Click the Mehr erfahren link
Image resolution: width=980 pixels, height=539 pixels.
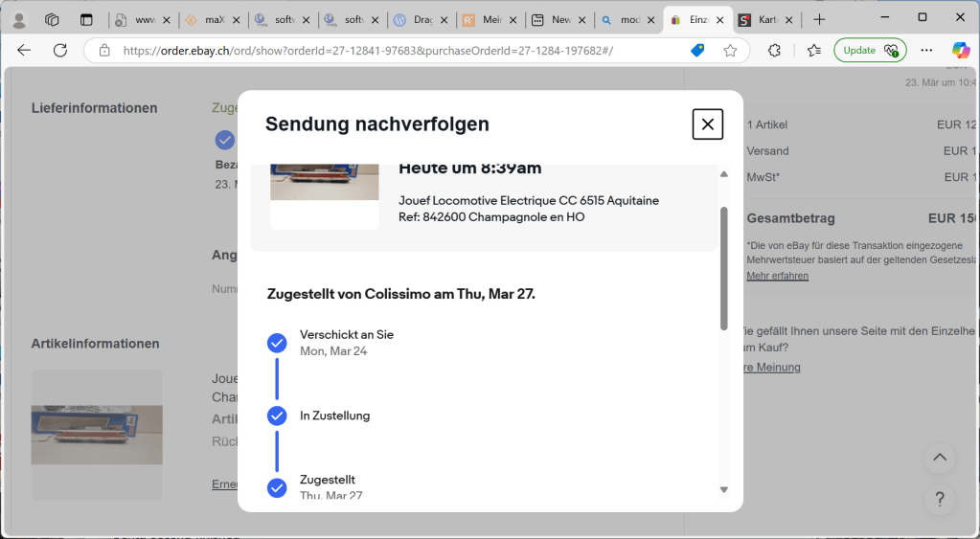777,276
